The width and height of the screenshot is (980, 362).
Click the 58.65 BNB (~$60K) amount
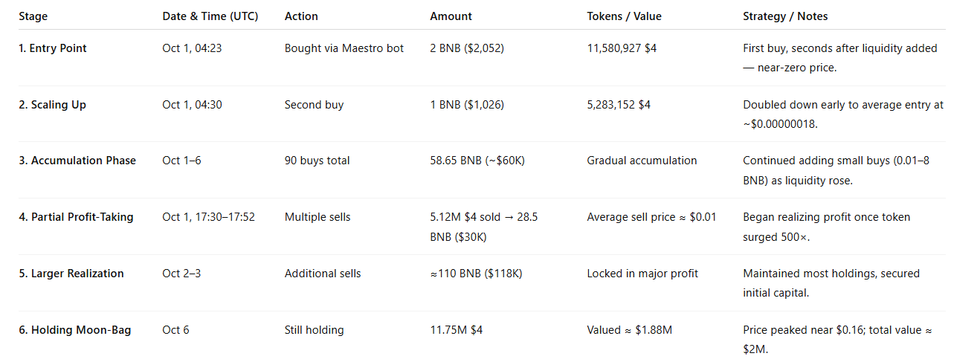pyautogui.click(x=477, y=161)
